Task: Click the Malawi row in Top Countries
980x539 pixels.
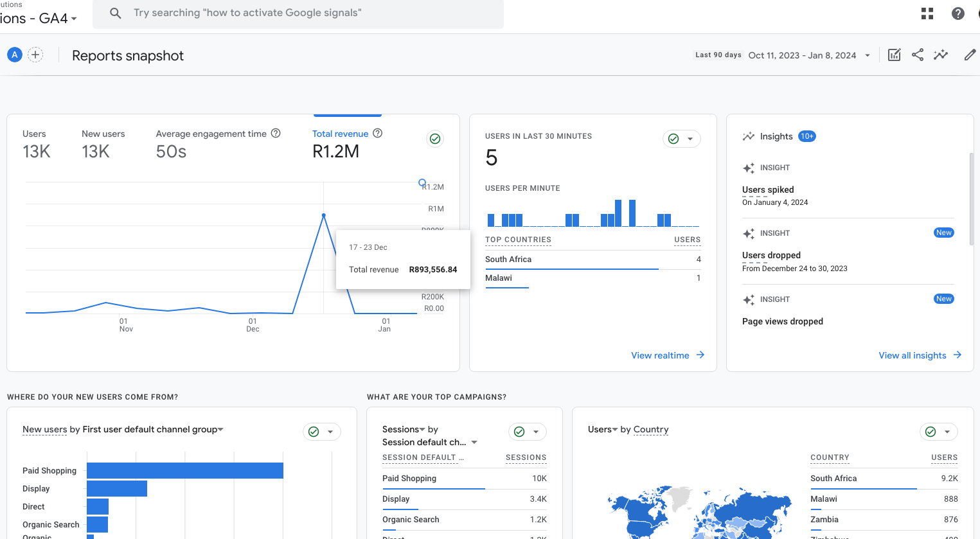Action: 592,278
